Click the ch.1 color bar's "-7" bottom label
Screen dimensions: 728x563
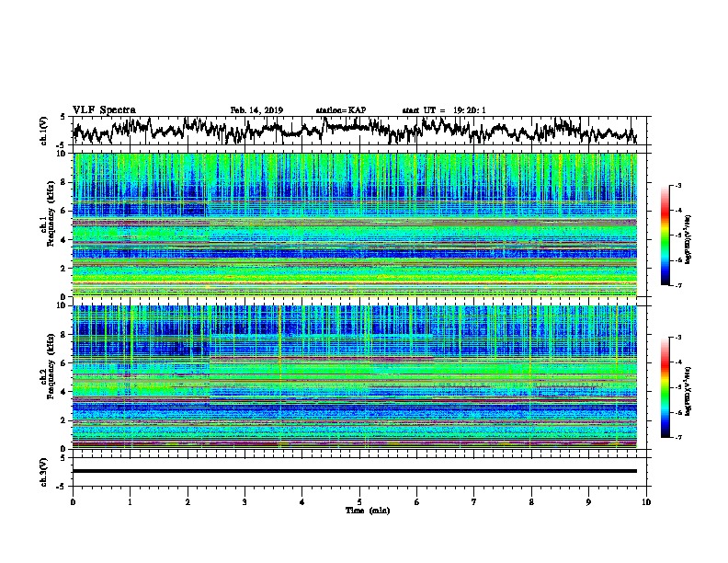[678, 285]
